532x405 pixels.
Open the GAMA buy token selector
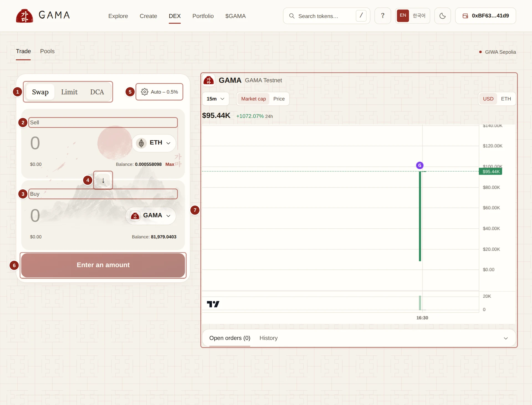tap(150, 216)
